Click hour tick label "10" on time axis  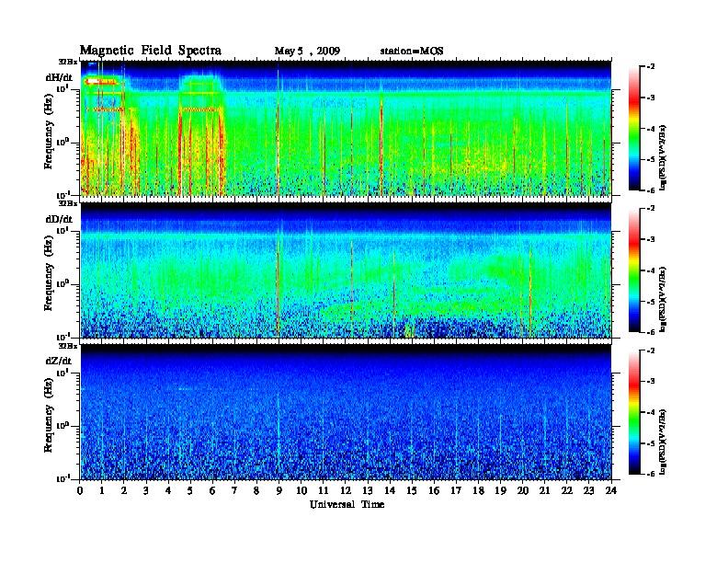301,490
